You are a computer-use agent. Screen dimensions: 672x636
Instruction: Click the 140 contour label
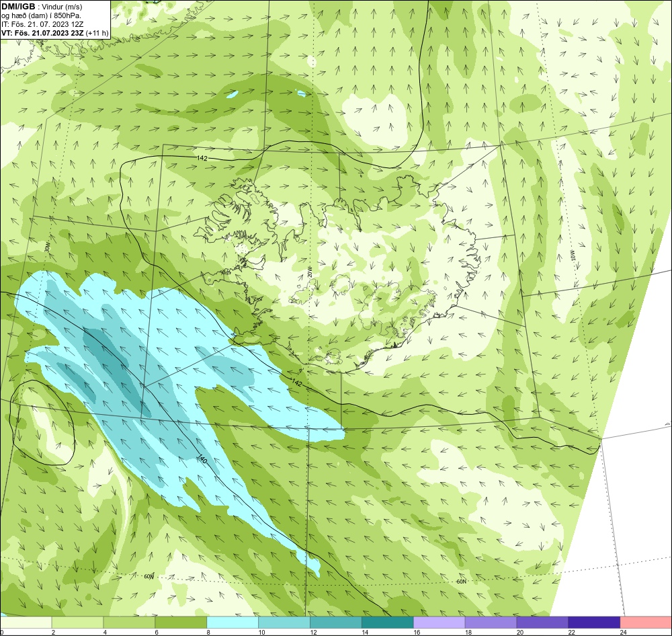tap(203, 459)
